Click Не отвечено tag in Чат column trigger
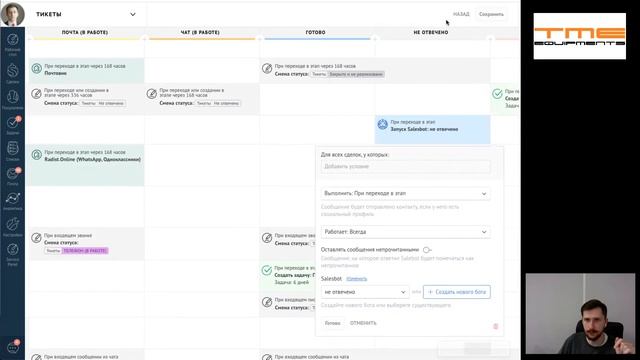 point(227,103)
